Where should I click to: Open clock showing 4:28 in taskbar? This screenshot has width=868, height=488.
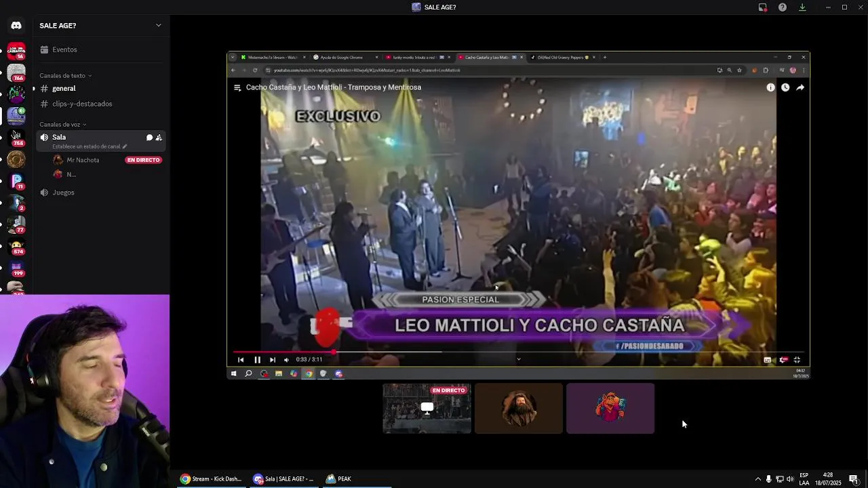point(828,479)
